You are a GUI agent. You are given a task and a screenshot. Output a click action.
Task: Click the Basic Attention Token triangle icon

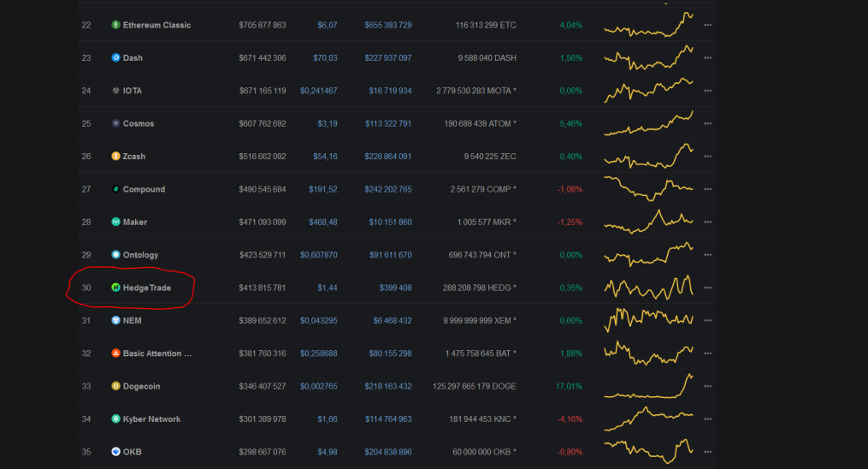coord(115,353)
